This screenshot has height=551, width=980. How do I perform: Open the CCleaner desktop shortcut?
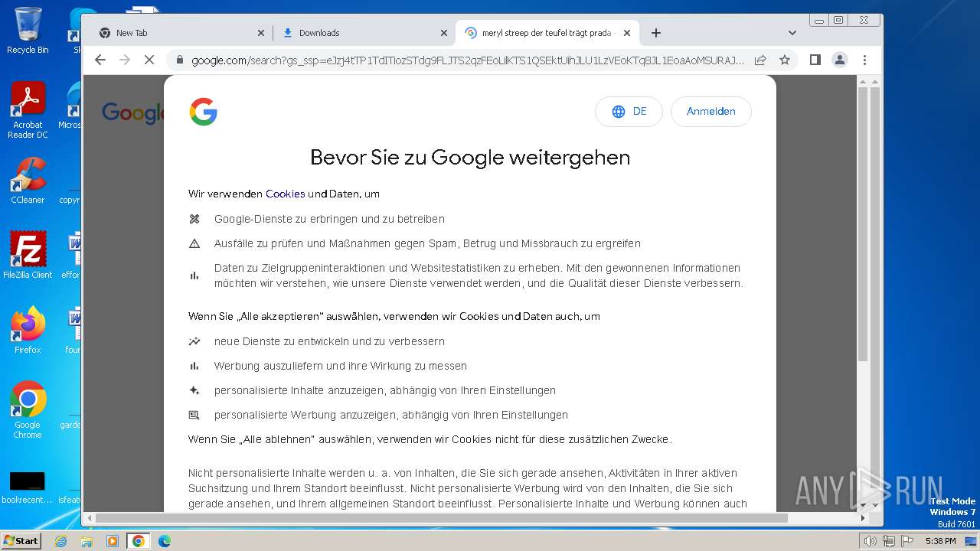(28, 181)
